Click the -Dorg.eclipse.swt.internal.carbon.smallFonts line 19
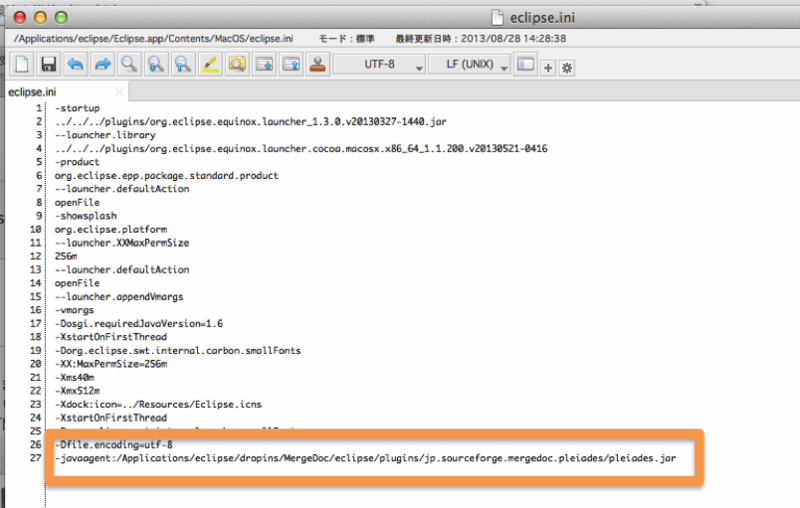Screen dimensions: 800x508 pyautogui.click(x=178, y=350)
